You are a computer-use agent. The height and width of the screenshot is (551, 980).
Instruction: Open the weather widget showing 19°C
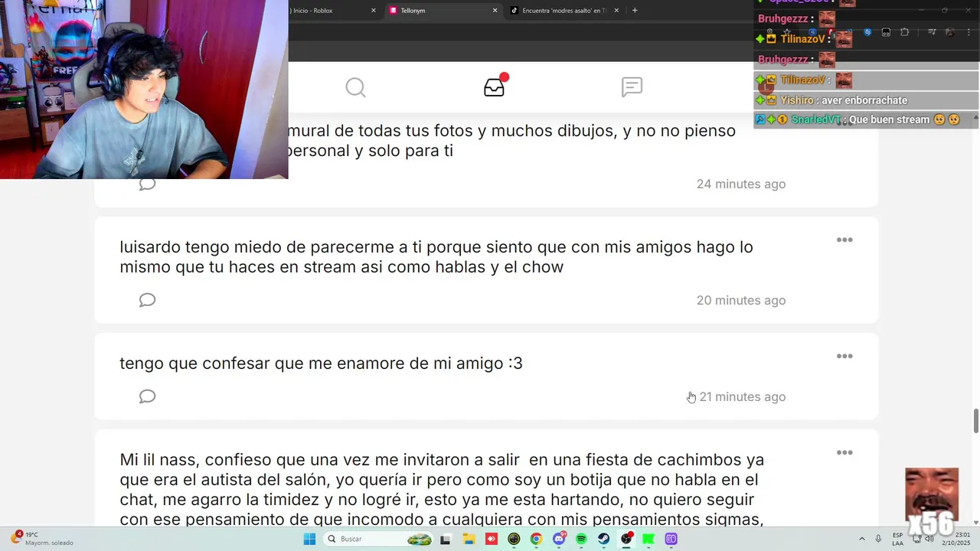point(42,539)
